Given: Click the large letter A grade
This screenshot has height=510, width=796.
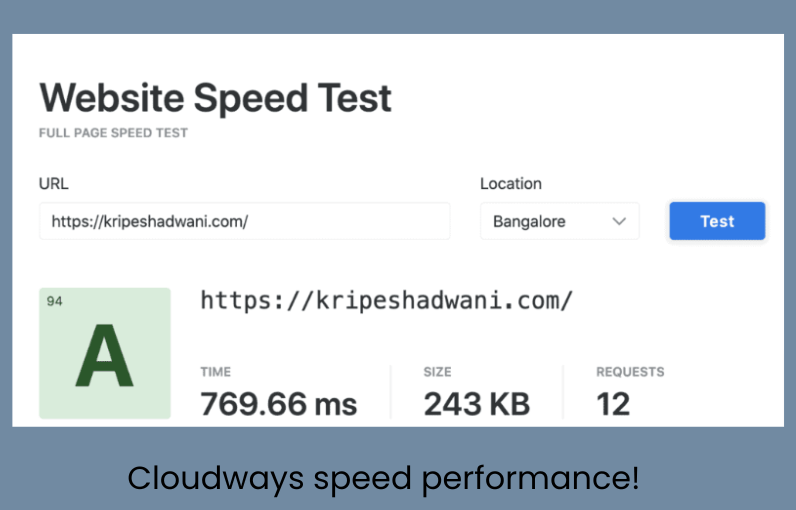Looking at the screenshot, I should point(105,359).
